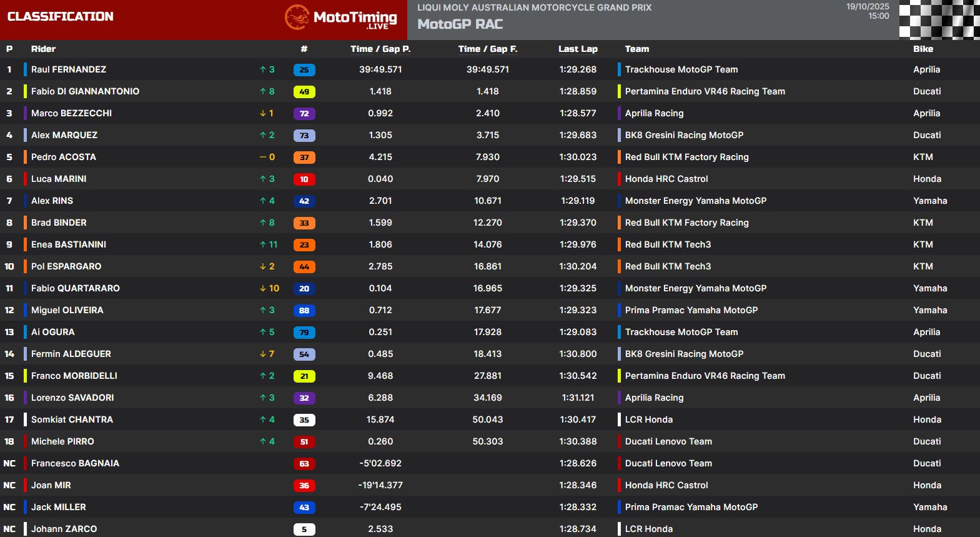The width and height of the screenshot is (980, 537).
Task: Select the CLASSIFICATION title tab
Action: [61, 17]
